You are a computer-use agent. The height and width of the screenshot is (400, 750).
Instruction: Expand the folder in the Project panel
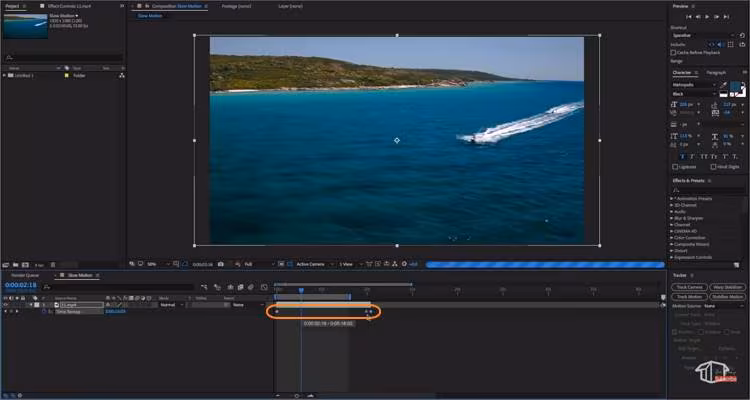point(5,76)
